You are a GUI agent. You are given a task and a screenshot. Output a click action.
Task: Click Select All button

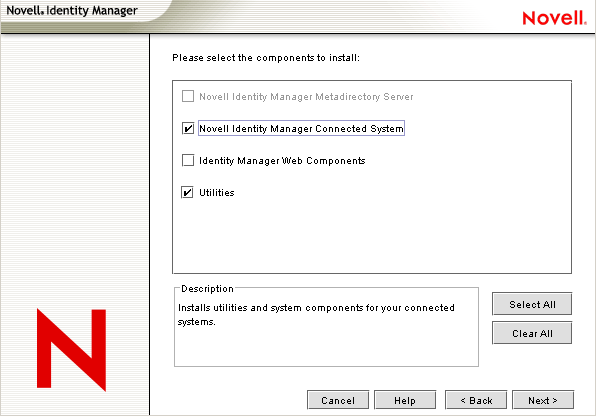(532, 304)
